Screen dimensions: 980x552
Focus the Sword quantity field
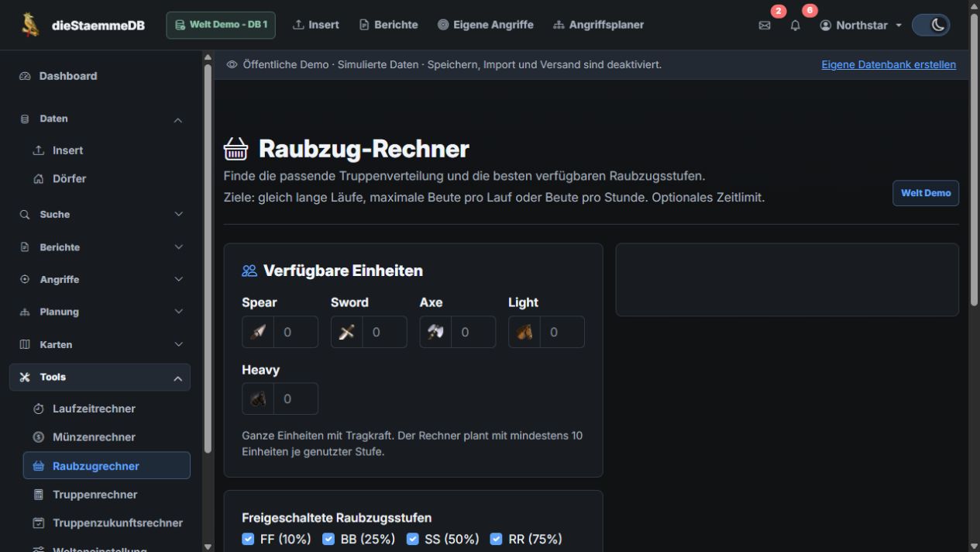point(385,332)
